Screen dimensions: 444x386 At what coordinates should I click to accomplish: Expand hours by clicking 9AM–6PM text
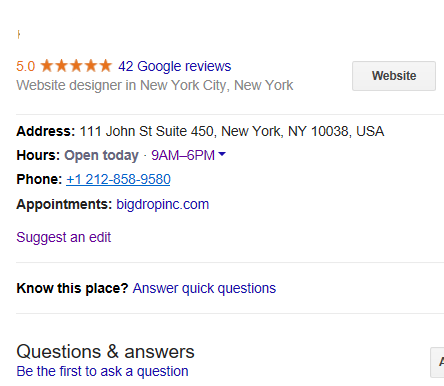pos(183,155)
